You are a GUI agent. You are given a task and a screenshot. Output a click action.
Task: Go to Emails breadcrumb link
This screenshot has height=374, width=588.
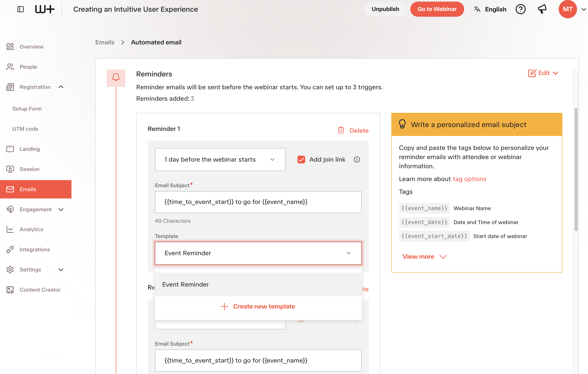pos(105,42)
